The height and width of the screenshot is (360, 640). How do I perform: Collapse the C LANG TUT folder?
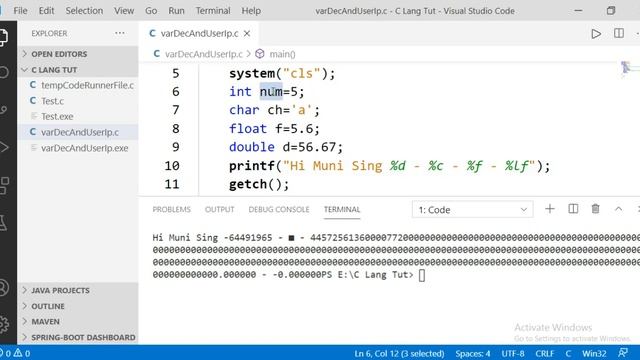point(78,70)
